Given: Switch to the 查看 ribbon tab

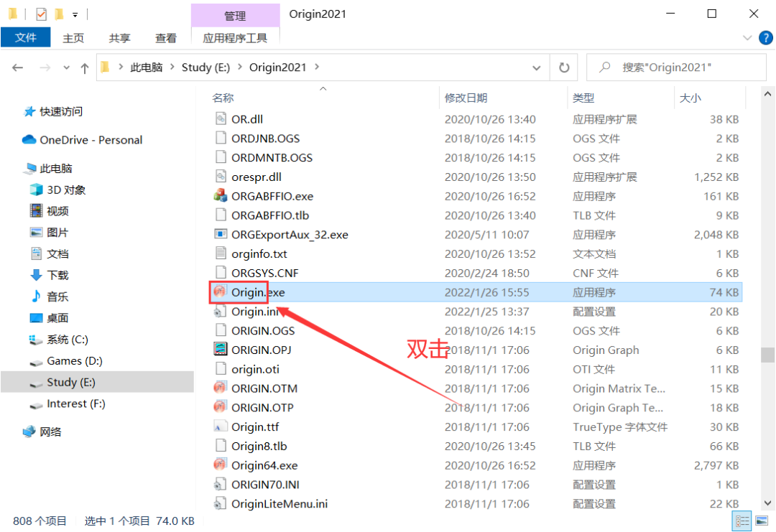Looking at the screenshot, I should 166,38.
